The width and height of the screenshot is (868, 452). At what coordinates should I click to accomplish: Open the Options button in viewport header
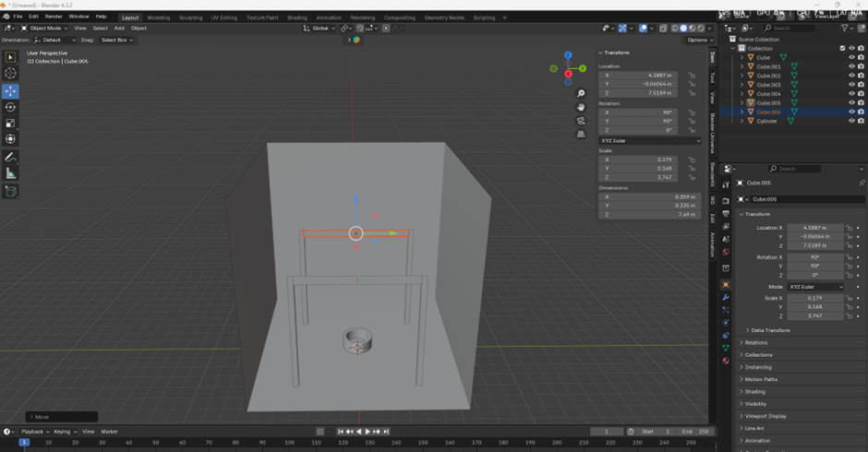coord(698,40)
